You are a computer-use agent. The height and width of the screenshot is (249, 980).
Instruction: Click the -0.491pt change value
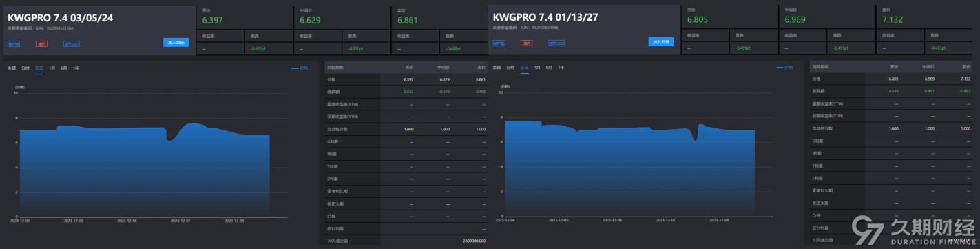coord(841,48)
